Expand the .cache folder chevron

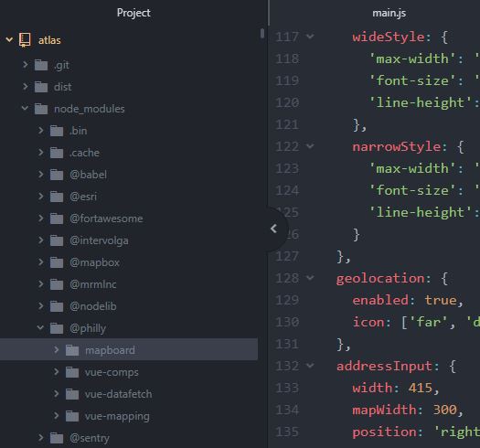click(41, 153)
